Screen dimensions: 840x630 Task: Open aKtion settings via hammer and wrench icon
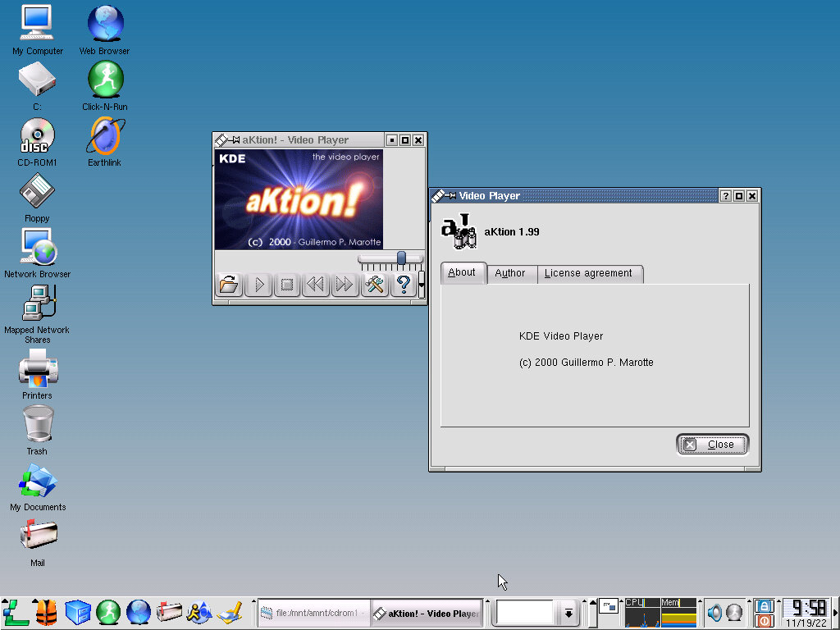click(x=374, y=285)
